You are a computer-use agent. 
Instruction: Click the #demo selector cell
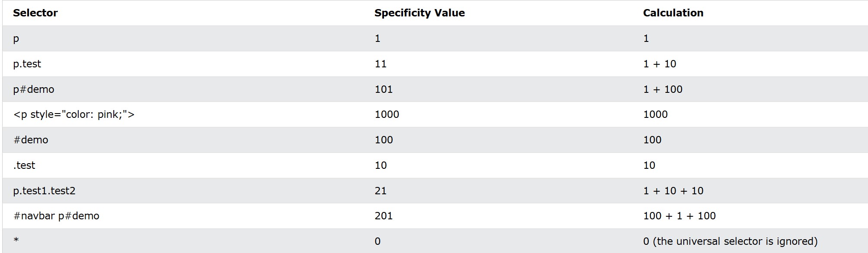pyautogui.click(x=31, y=140)
